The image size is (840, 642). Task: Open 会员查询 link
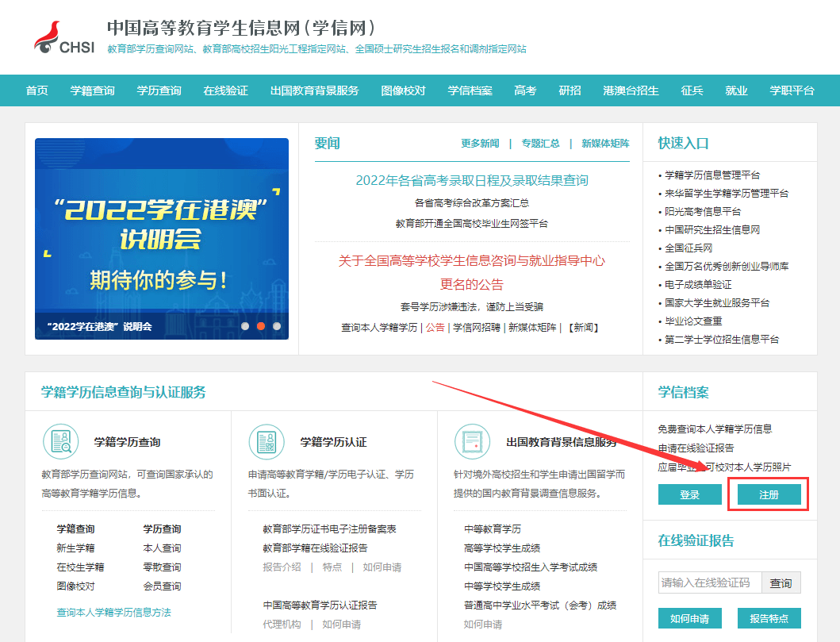pos(162,586)
